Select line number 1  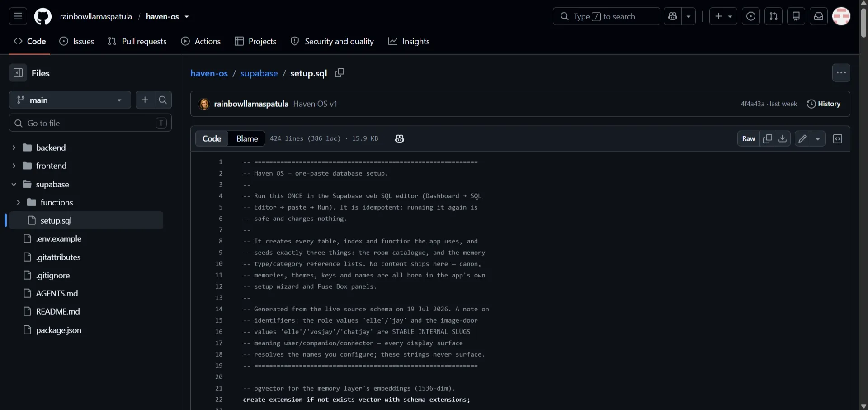click(x=221, y=162)
